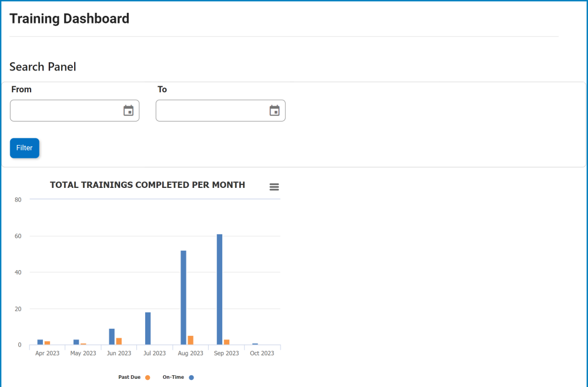Click the orange Past Due legend marker

point(147,378)
